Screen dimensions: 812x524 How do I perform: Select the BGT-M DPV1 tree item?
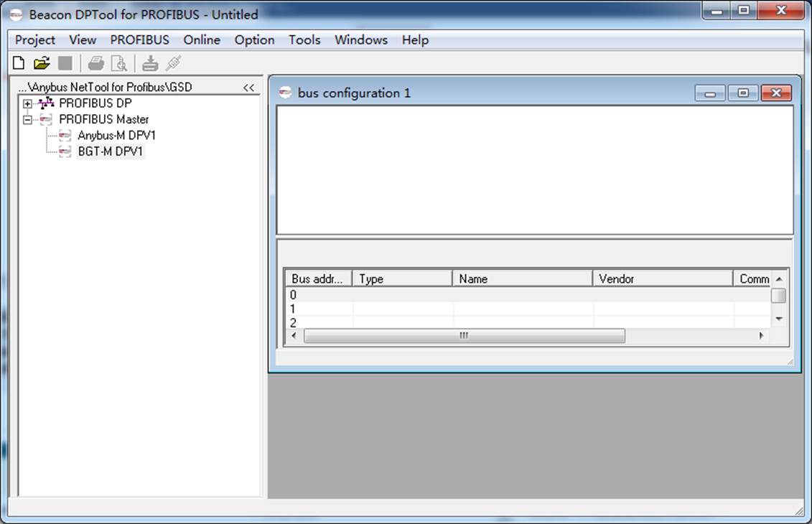pos(111,151)
